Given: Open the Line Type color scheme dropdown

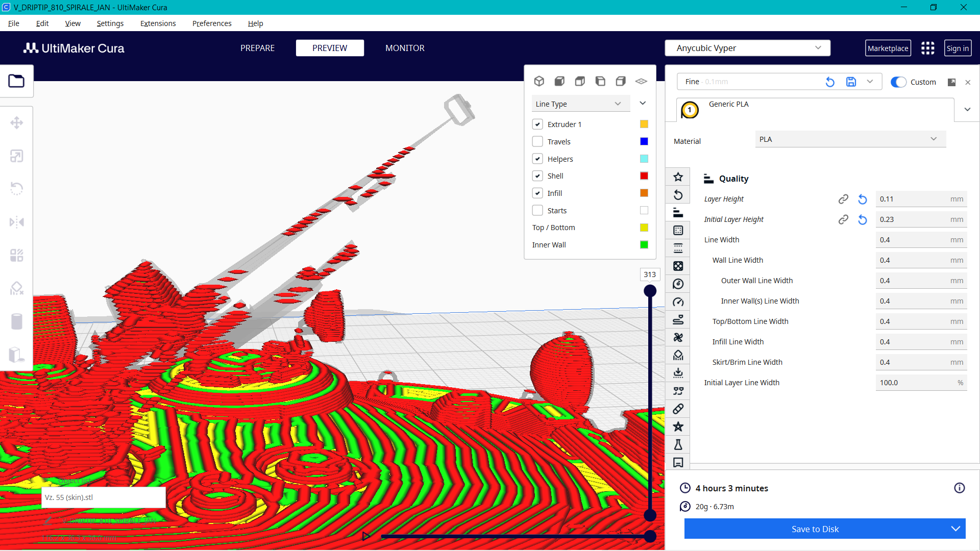Looking at the screenshot, I should (580, 104).
